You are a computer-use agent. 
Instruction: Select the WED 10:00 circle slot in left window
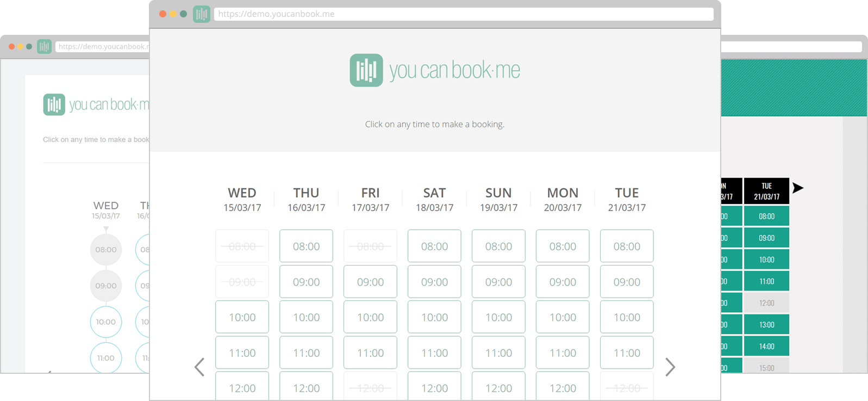coord(106,322)
